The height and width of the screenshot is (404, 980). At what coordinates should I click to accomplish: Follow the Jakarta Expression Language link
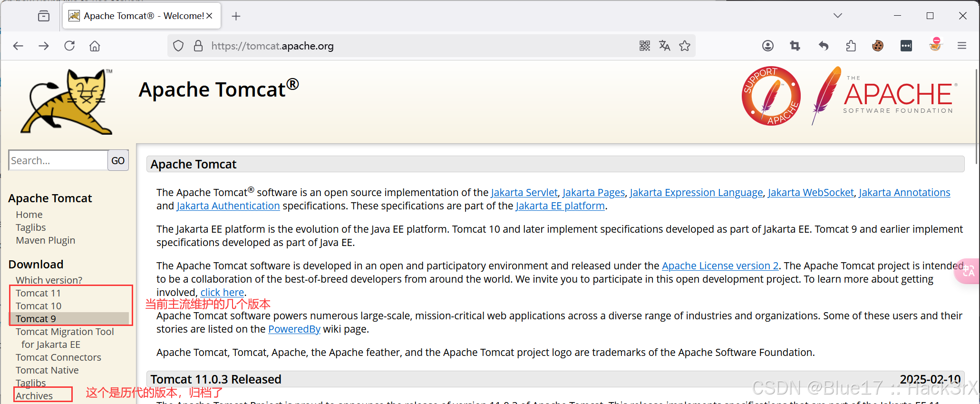[x=697, y=192]
